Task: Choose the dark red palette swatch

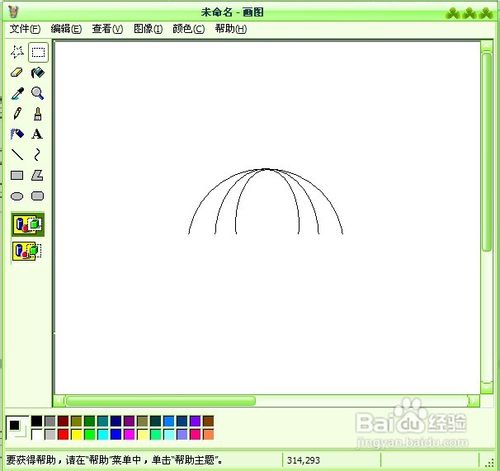Action: (x=63, y=421)
